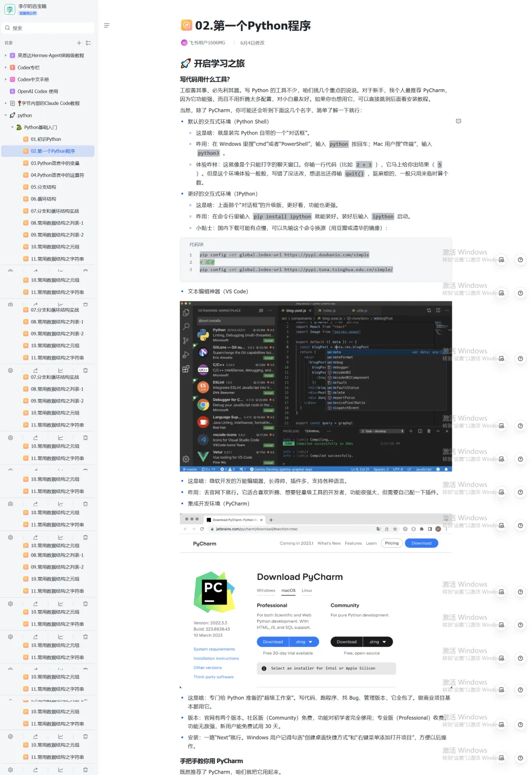Open the Other versions link

point(207,668)
